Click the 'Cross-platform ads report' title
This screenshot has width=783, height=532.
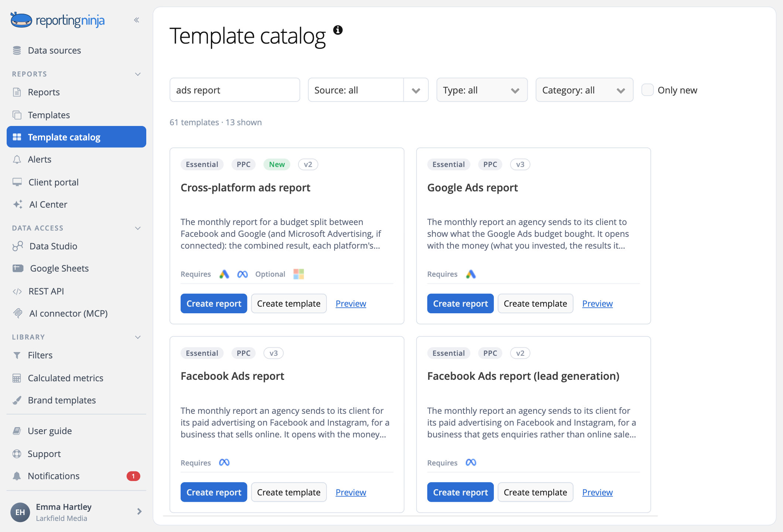[x=245, y=188]
